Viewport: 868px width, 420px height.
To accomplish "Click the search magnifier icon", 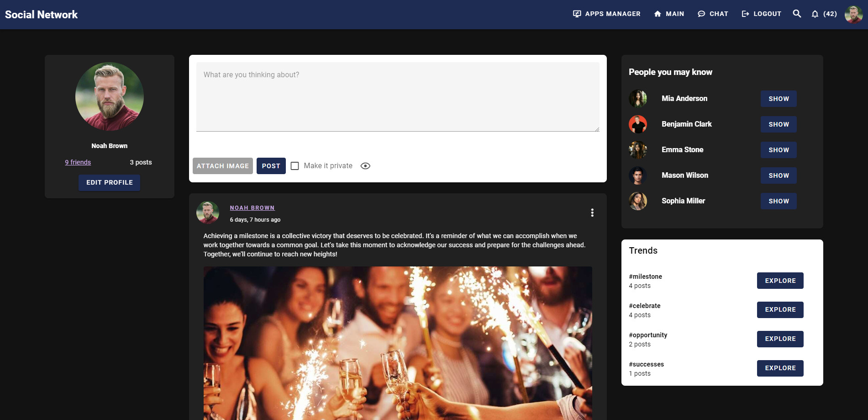I will (x=797, y=14).
